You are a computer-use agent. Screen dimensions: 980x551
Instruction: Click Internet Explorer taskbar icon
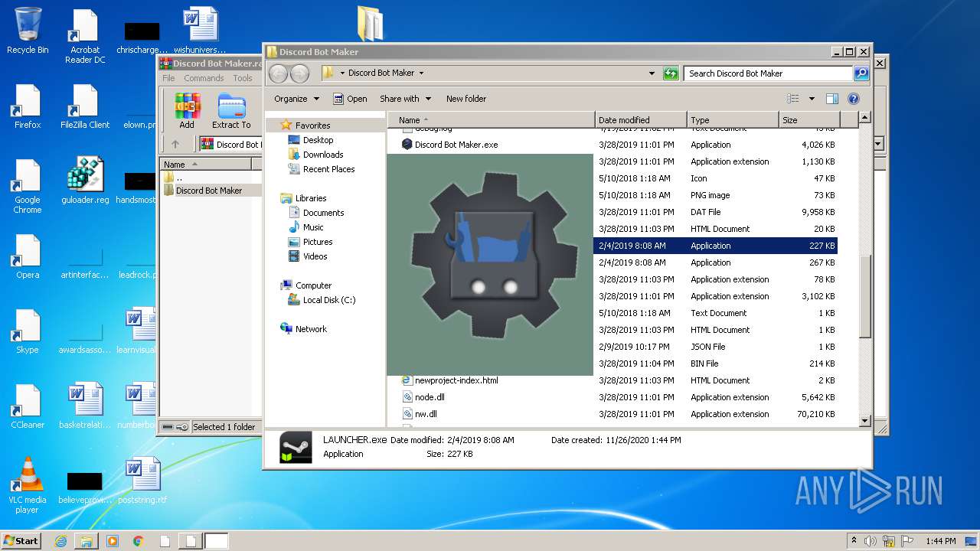tap(60, 541)
